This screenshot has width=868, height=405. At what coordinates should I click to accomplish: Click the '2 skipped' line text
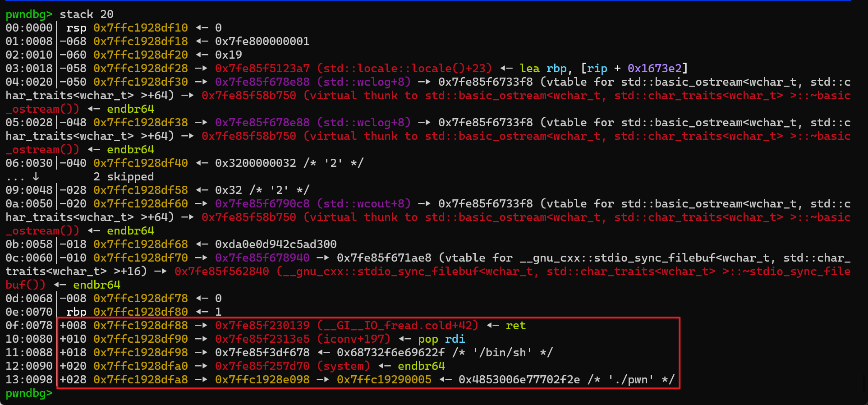[x=124, y=177]
